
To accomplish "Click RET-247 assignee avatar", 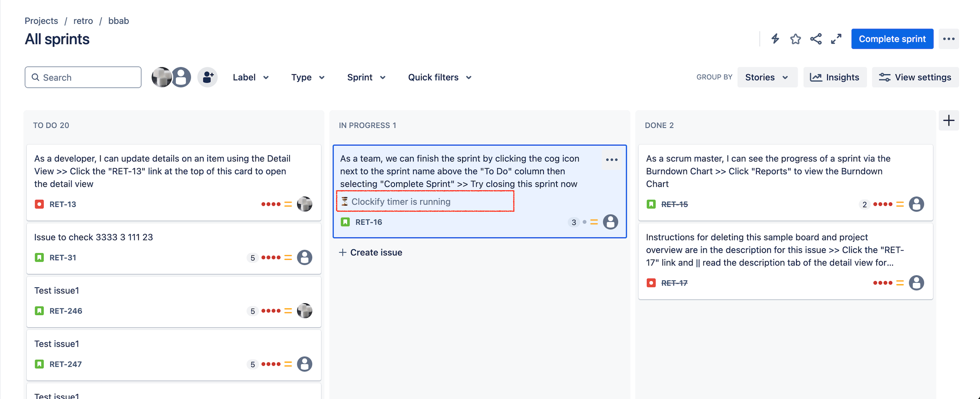I will 305,364.
